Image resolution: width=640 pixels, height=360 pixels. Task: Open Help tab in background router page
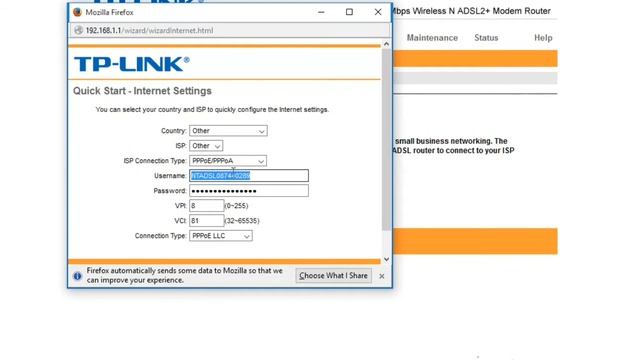tap(543, 38)
